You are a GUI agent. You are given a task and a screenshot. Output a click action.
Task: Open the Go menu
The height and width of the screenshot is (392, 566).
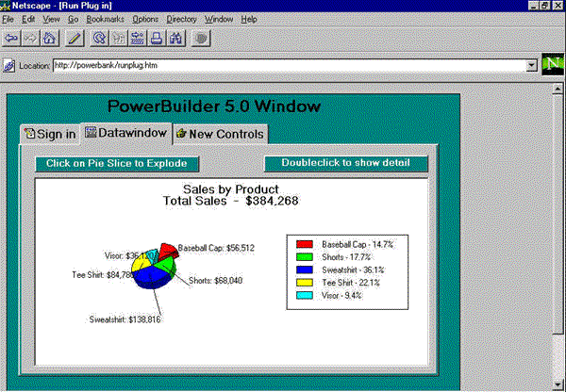coord(73,20)
